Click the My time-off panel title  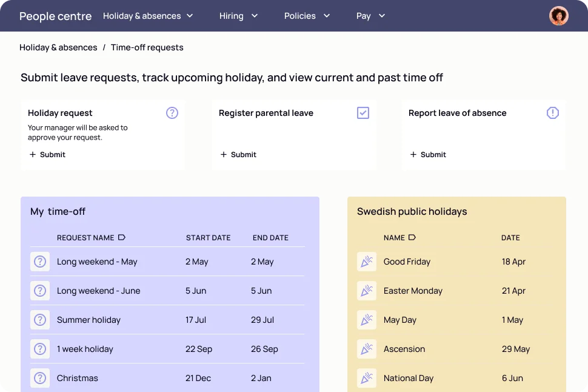58,211
